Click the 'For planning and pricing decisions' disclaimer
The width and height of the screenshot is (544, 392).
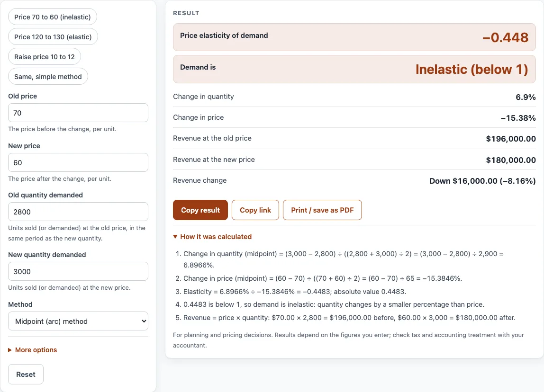click(x=348, y=340)
